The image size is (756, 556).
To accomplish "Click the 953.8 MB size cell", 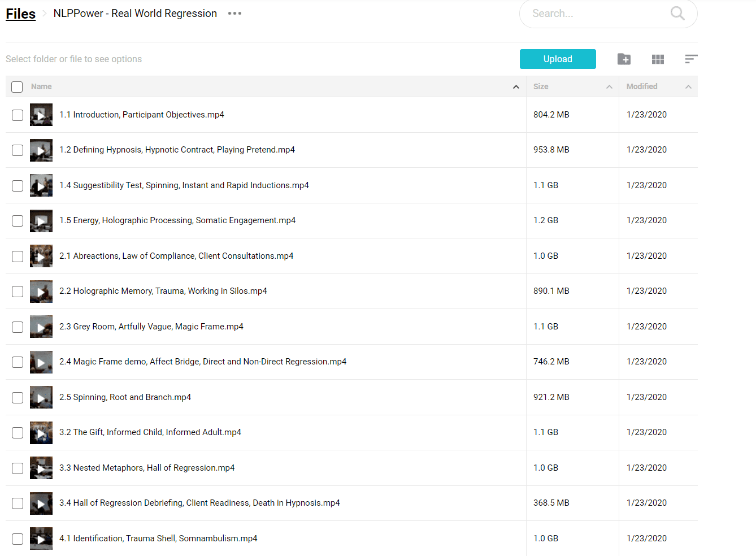I will pyautogui.click(x=551, y=150).
